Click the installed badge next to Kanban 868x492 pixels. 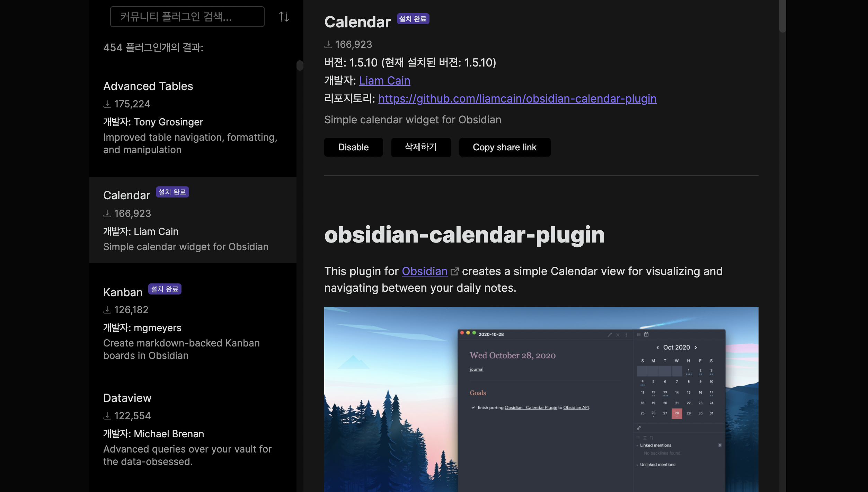tap(165, 289)
